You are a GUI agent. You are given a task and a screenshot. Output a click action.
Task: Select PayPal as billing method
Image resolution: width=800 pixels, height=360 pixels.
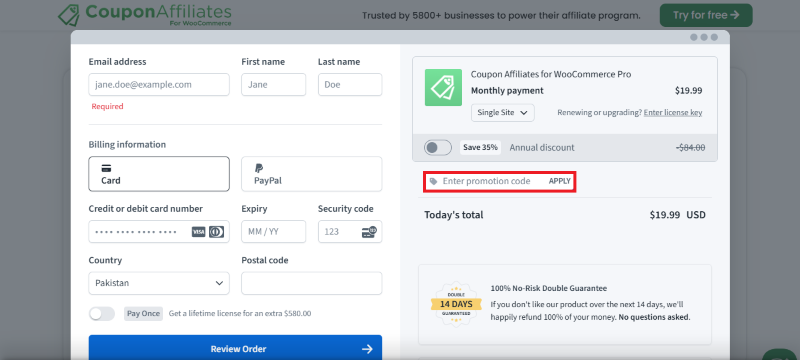pos(312,174)
